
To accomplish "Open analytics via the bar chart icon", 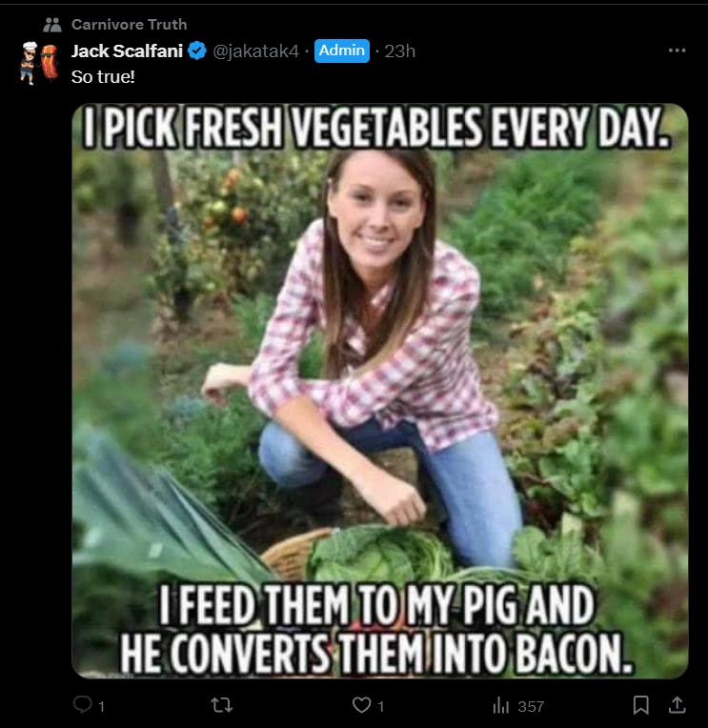I will (500, 706).
